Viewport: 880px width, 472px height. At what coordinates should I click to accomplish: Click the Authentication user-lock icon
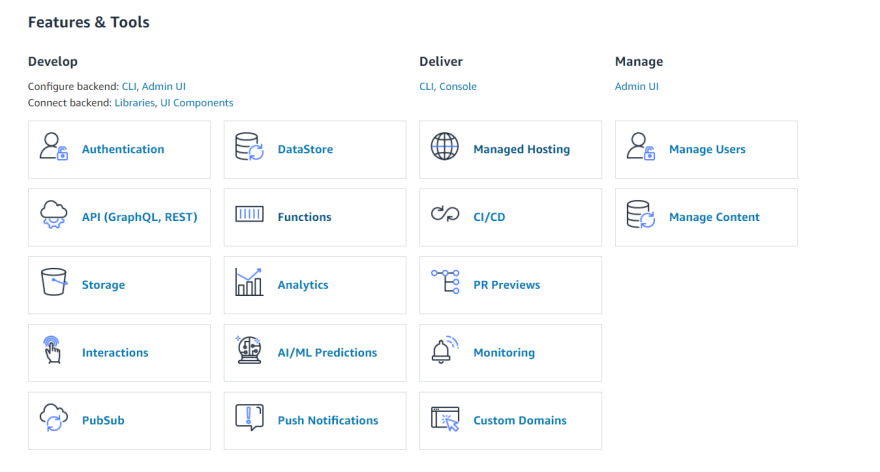click(54, 146)
